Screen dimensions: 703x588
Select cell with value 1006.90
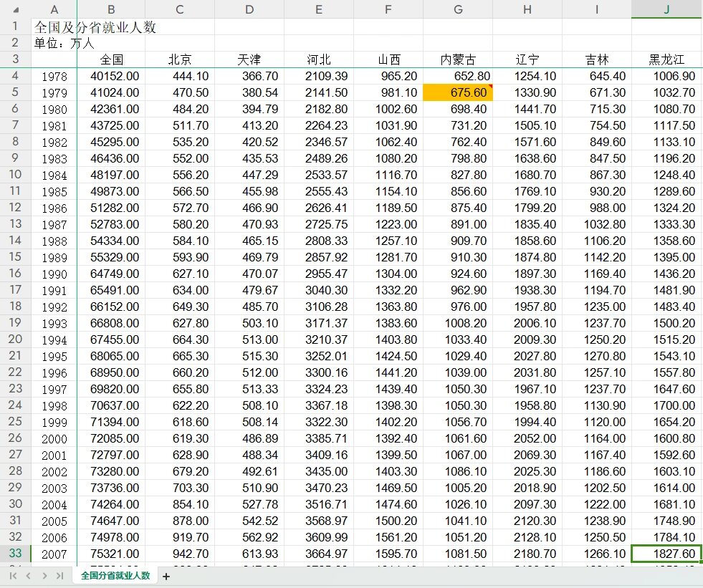[x=666, y=76]
